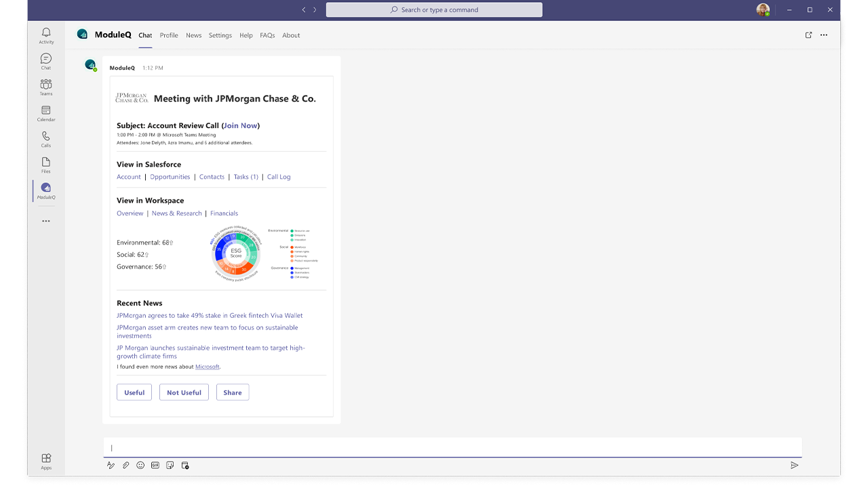Open the emoji picker

[x=140, y=466]
